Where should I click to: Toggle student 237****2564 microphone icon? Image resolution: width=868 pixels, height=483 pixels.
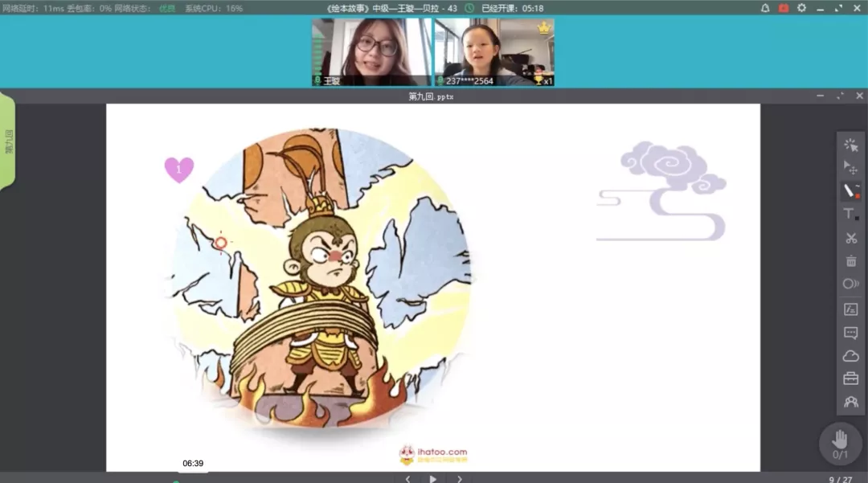440,81
